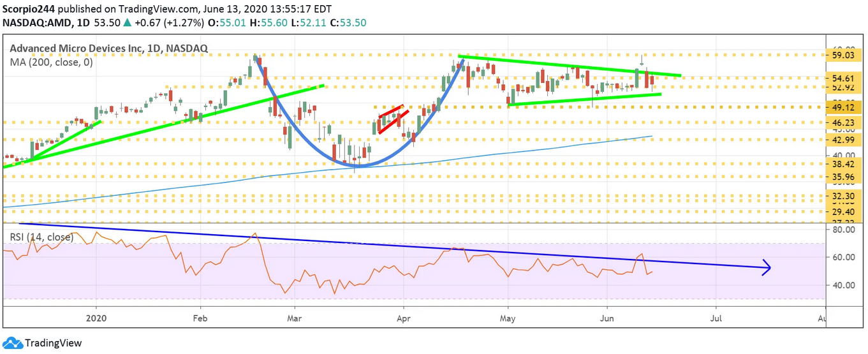The height and width of the screenshot is (354, 868).
Task: Click the 32.30 price level label
Action: (842, 197)
